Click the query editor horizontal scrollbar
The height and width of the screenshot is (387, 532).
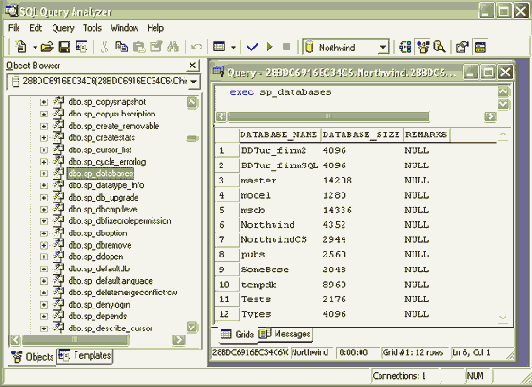pos(328,117)
